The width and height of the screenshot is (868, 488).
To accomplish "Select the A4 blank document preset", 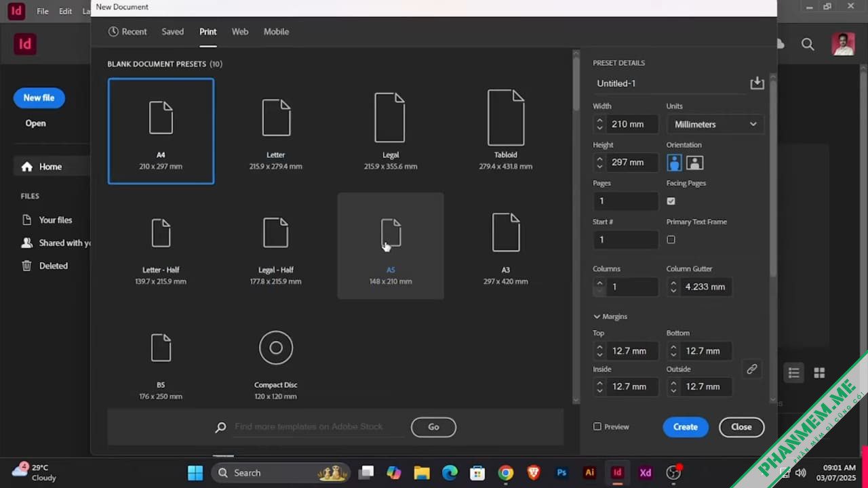I will [x=161, y=131].
